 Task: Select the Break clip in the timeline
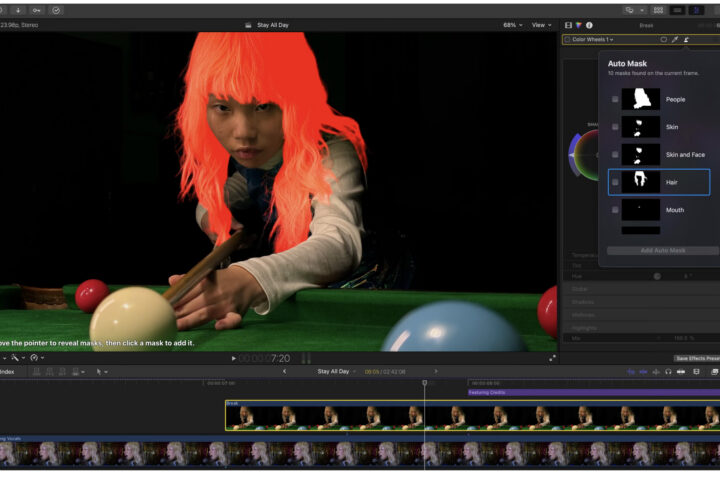coord(472,415)
